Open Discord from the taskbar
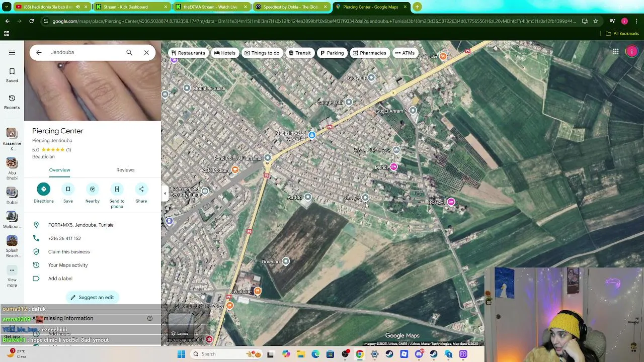The width and height of the screenshot is (644, 362). coord(419,354)
